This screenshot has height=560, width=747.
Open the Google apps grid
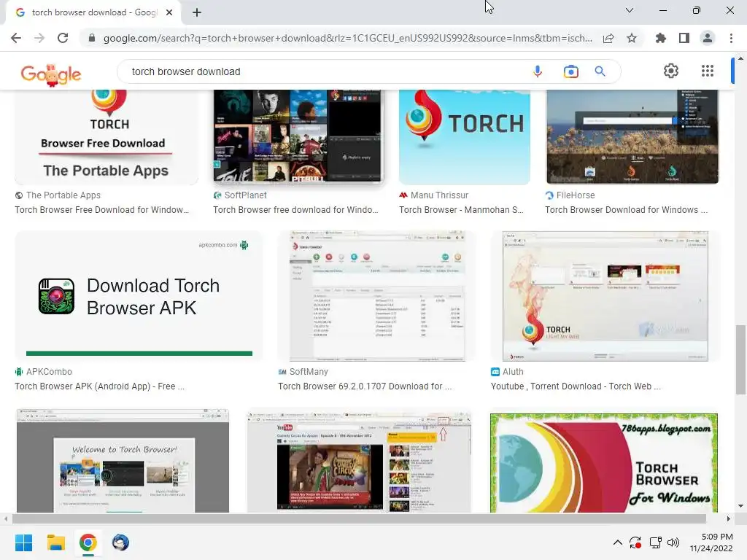click(x=708, y=71)
